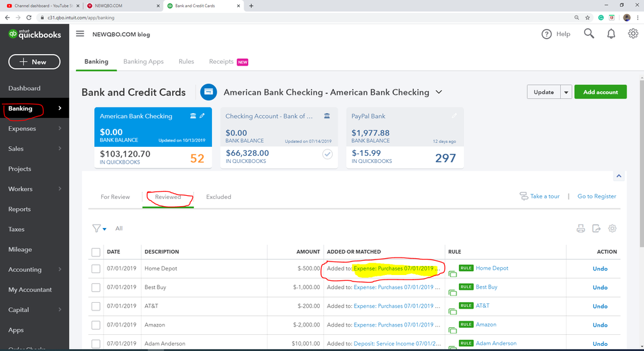The width and height of the screenshot is (644, 351).
Task: Open Mileage in the sidebar
Action: coord(20,249)
